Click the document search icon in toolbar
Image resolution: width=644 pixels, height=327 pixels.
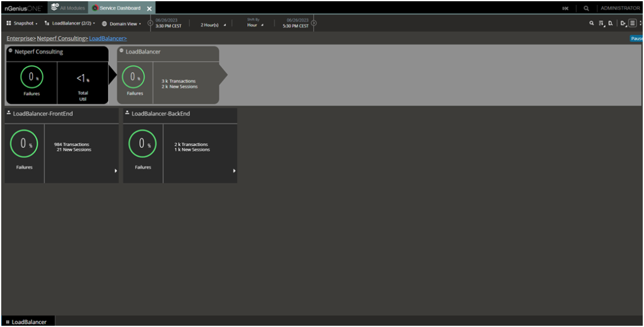pyautogui.click(x=611, y=23)
